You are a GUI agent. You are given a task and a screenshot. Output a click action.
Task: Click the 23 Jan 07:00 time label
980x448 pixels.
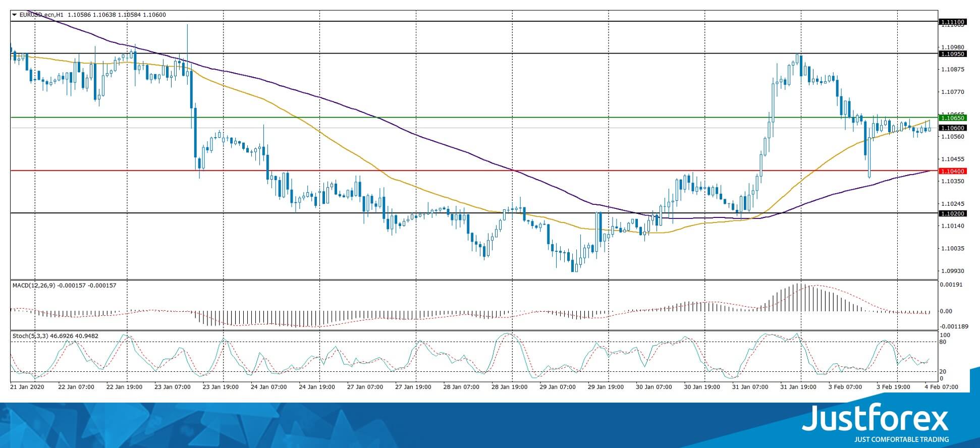click(173, 387)
